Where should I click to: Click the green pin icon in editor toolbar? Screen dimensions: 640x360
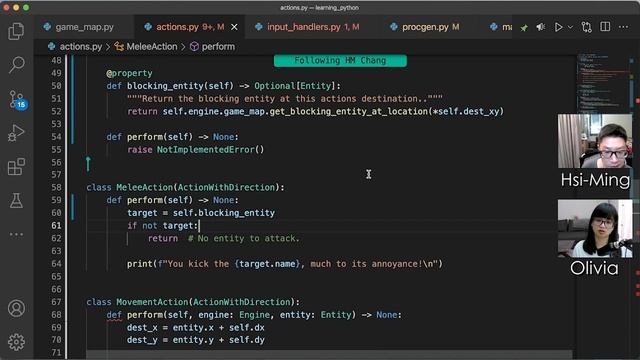click(x=524, y=27)
